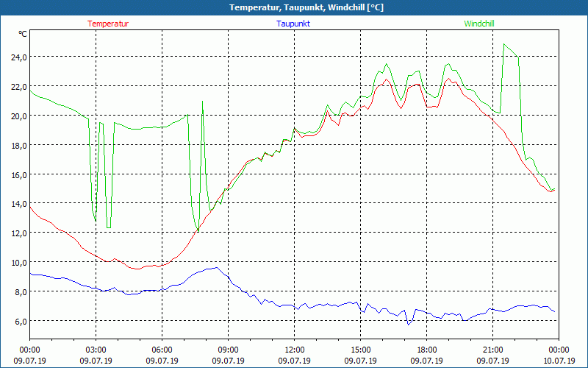Click the 8,0 y-axis value
Viewport: 588px width, 368px height.
(x=21, y=291)
